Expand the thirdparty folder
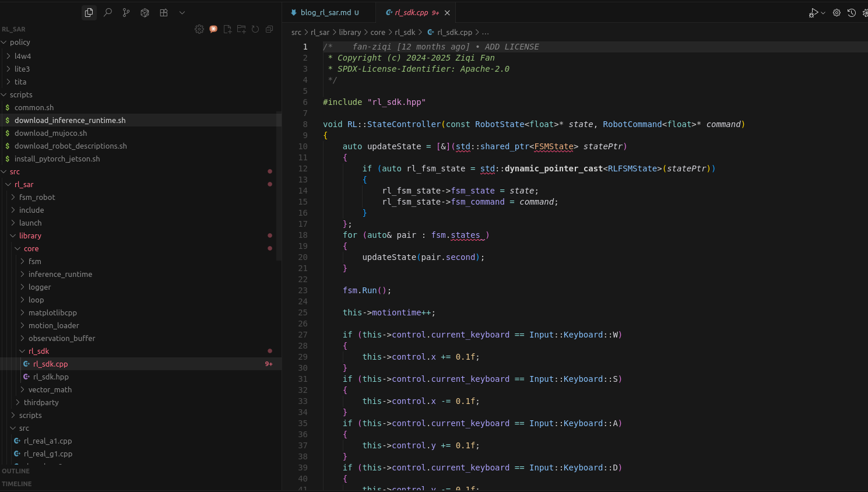 [x=140, y=402]
